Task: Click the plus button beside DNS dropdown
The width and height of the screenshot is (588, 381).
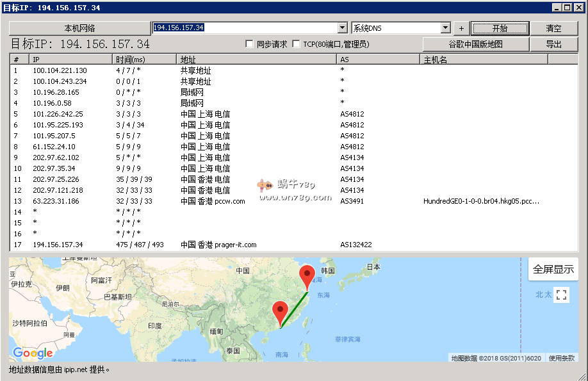Action: (x=461, y=28)
